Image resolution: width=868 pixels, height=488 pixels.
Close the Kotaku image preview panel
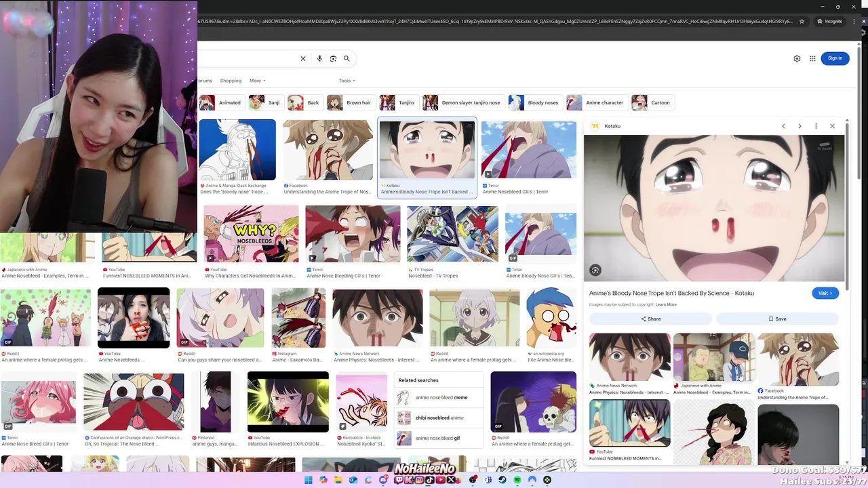tap(832, 126)
